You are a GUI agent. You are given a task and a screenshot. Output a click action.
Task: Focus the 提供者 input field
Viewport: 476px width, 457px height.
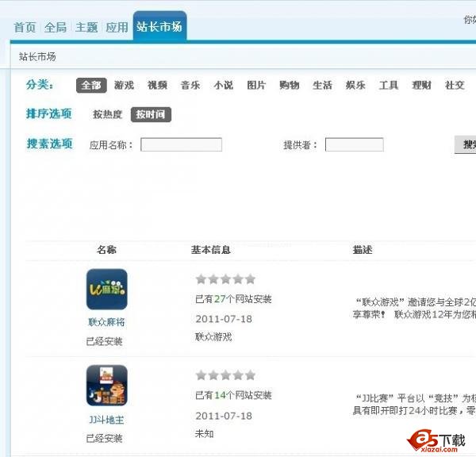coord(355,144)
